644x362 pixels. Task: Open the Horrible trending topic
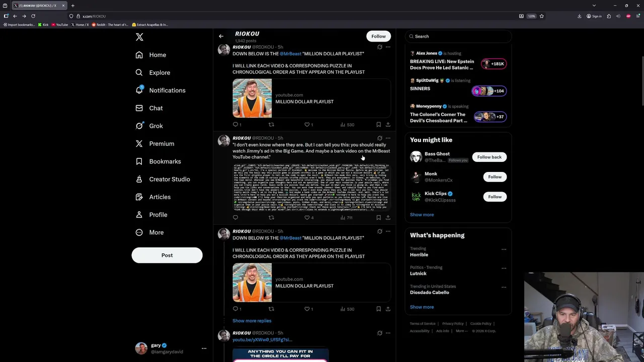pos(419,255)
